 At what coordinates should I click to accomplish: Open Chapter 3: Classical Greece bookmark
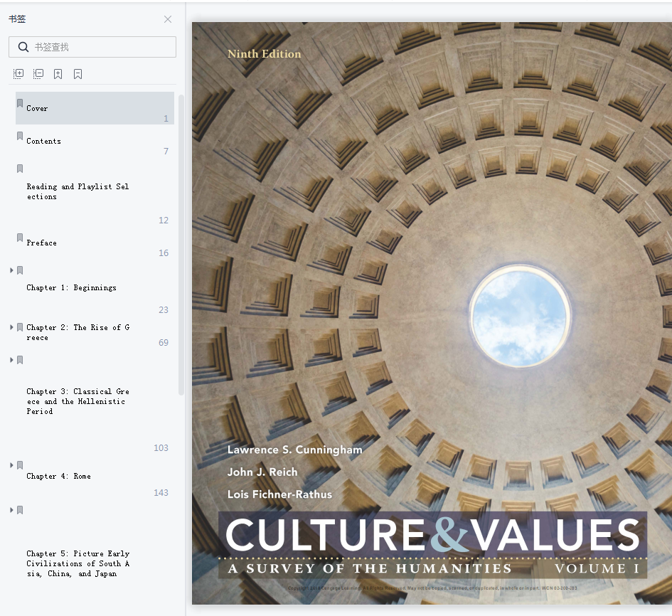coord(78,401)
